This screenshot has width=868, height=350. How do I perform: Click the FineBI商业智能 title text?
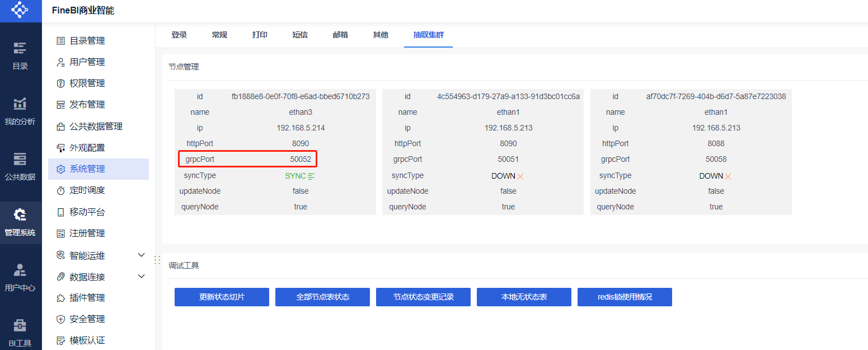pos(83,11)
